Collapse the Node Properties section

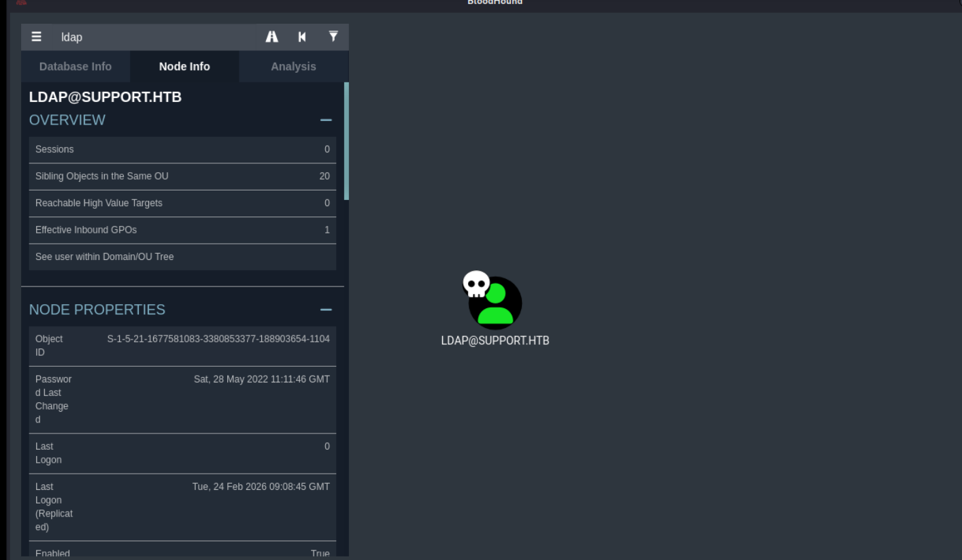click(x=326, y=310)
